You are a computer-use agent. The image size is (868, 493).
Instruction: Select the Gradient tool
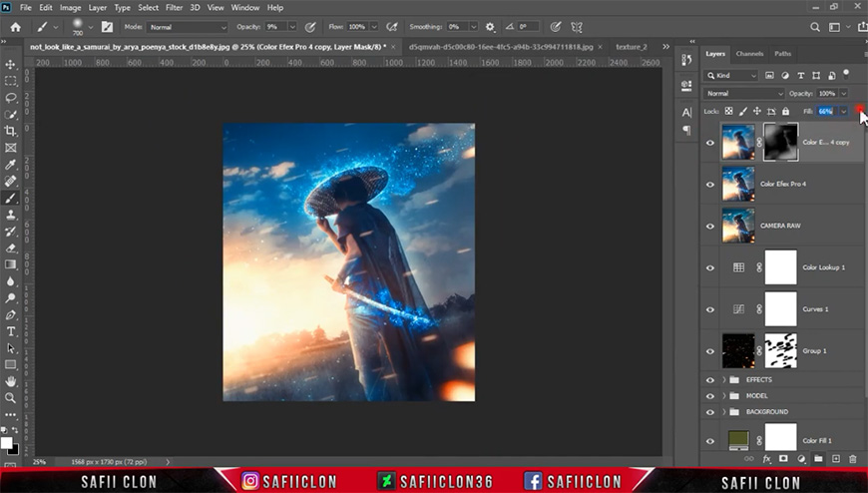pos(11,264)
